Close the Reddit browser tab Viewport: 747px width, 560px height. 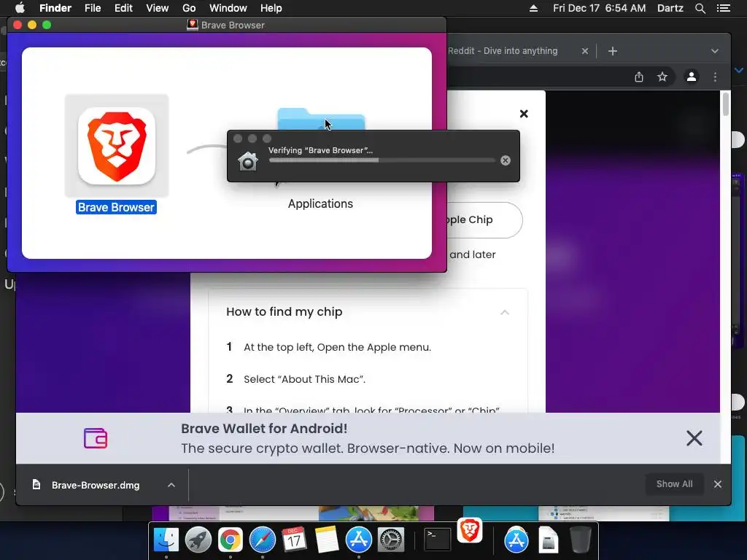[585, 51]
